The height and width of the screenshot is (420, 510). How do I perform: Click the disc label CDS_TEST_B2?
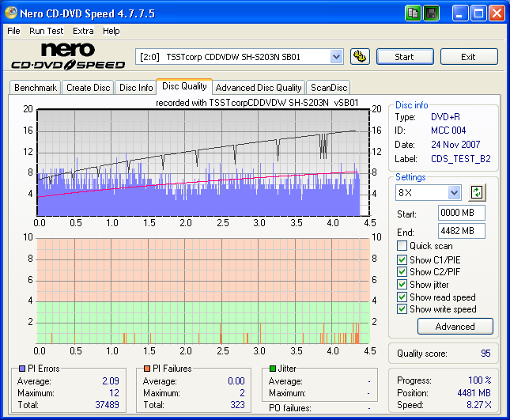460,159
